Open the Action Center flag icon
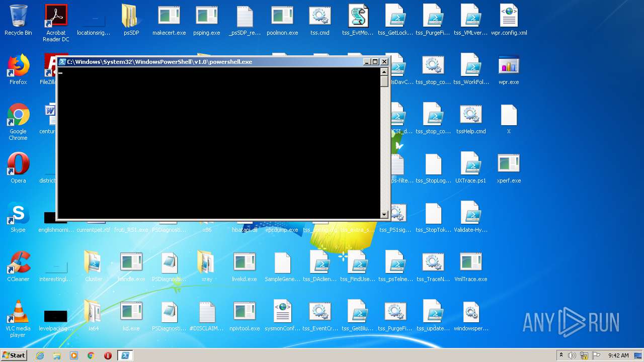644x362 pixels. pyautogui.click(x=596, y=355)
